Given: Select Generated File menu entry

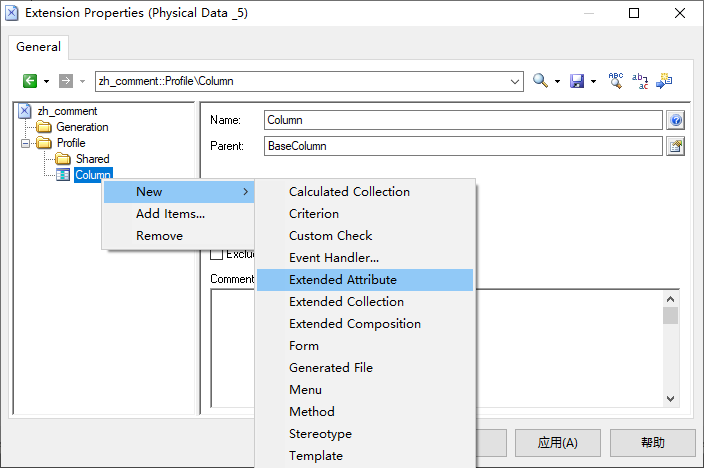Looking at the screenshot, I should pyautogui.click(x=365, y=368).
